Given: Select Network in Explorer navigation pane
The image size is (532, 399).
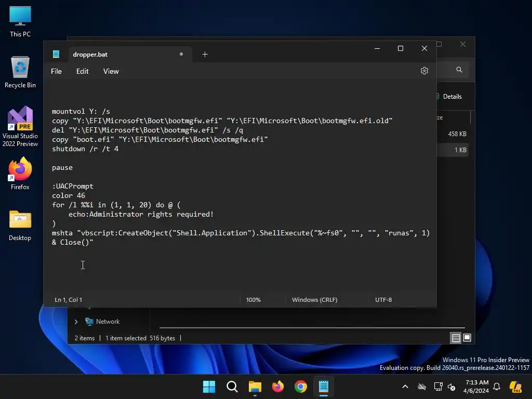Looking at the screenshot, I should tap(108, 322).
